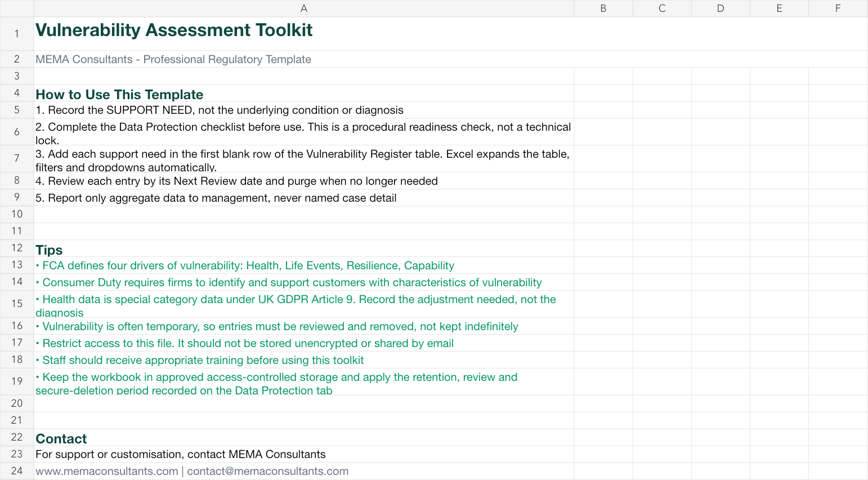Click 'Vulnerability is often temporary' tip
The height and width of the screenshot is (480, 868).
304,326
